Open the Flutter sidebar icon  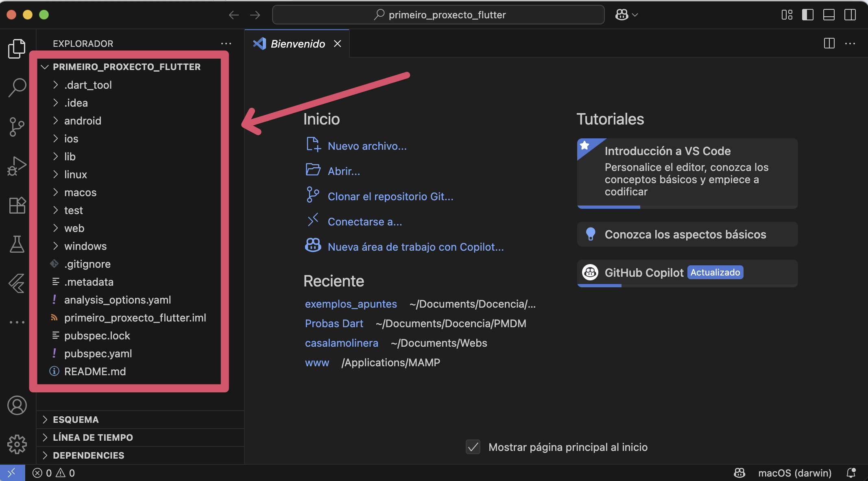[x=17, y=283]
